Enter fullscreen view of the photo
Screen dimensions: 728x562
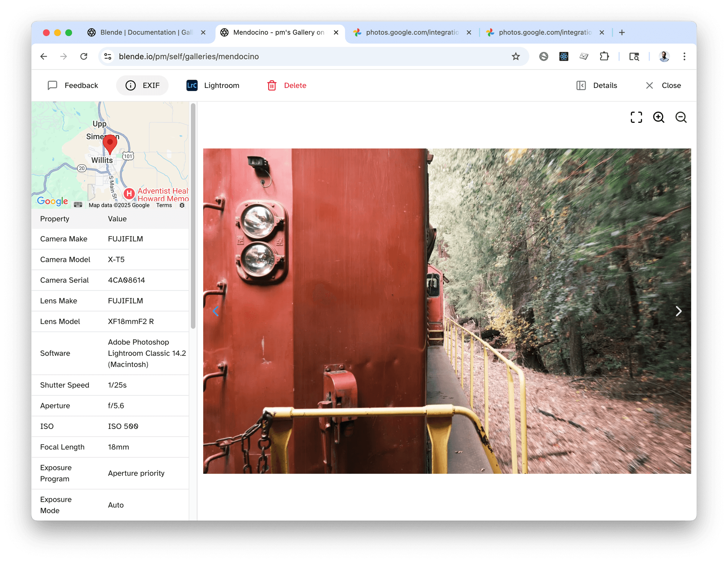(636, 117)
